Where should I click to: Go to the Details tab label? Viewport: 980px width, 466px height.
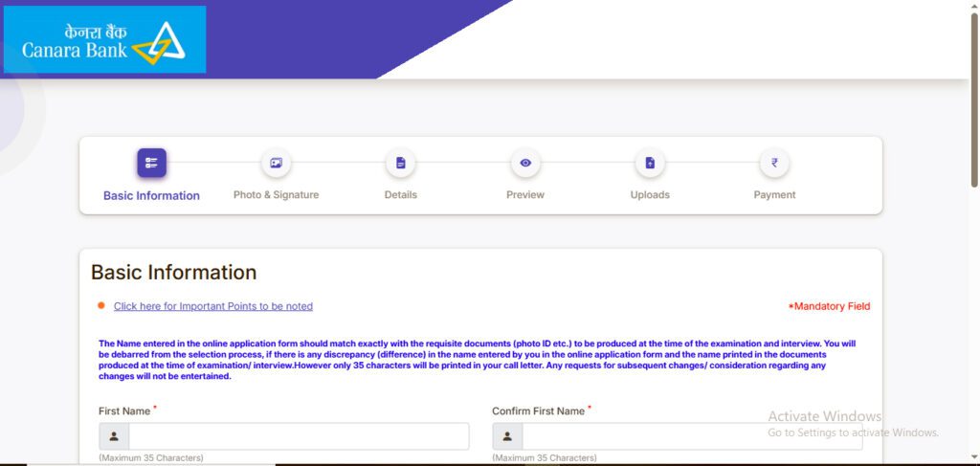(400, 195)
